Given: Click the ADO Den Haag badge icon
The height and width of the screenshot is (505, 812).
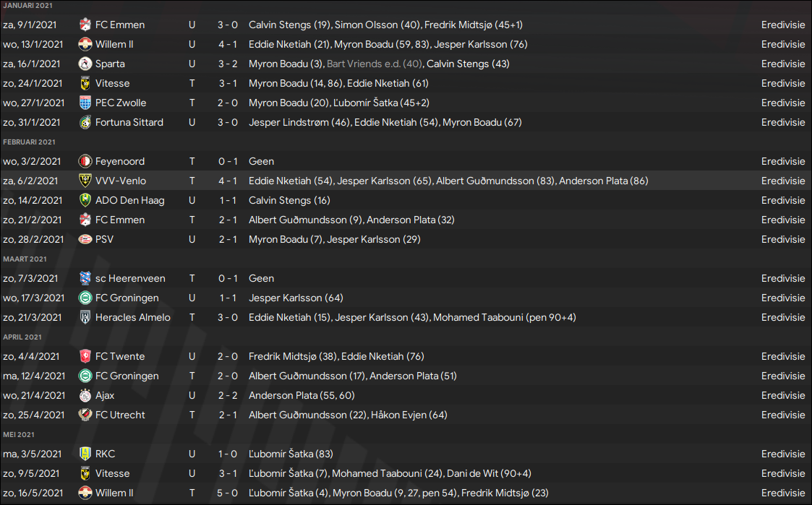Looking at the screenshot, I should click(85, 200).
